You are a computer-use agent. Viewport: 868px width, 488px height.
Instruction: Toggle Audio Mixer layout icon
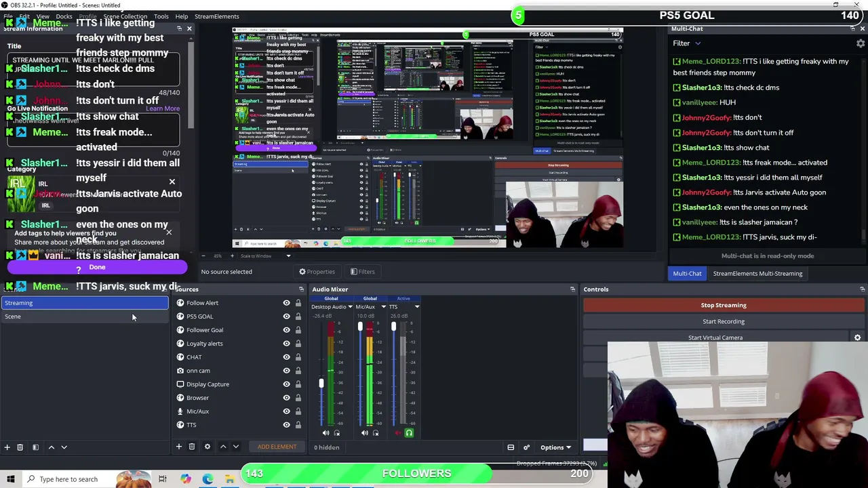(511, 447)
